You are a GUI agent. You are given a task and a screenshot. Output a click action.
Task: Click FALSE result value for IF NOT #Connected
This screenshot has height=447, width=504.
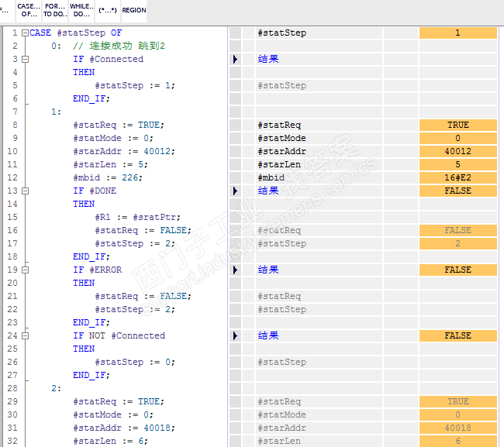(x=458, y=335)
